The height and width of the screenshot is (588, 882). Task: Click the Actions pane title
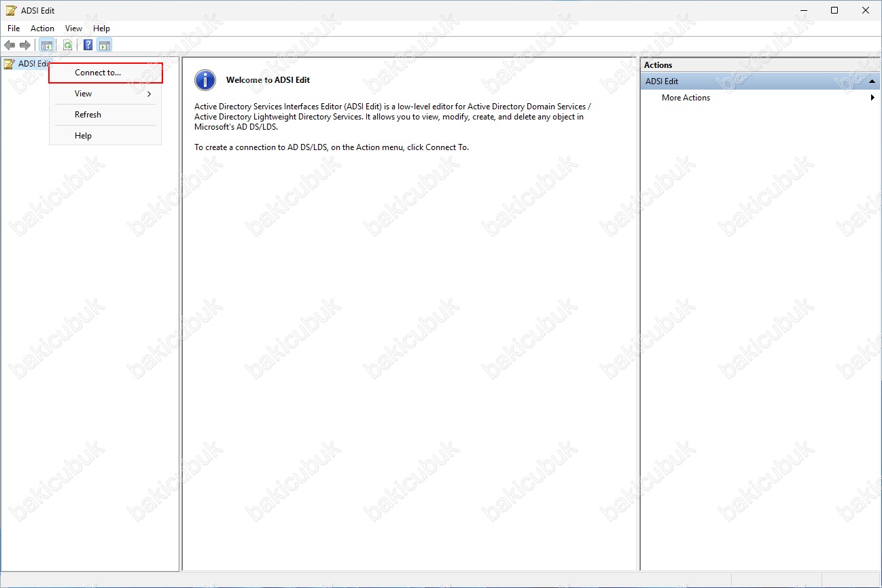[x=658, y=65]
